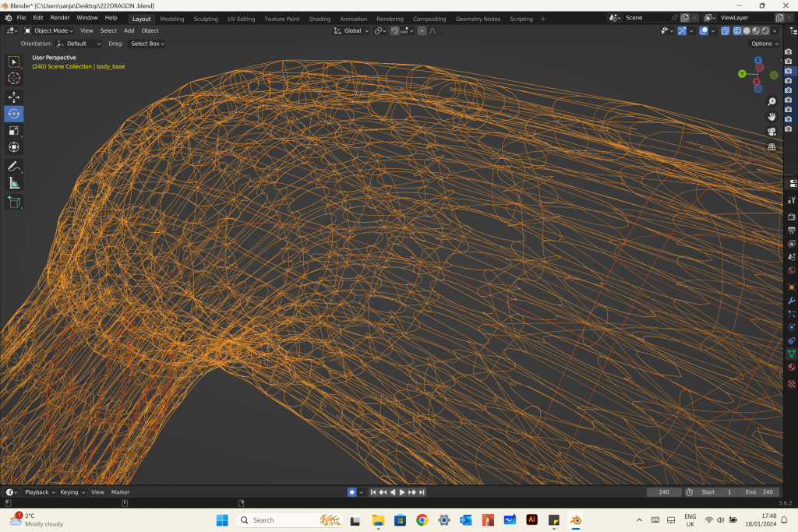
Task: Click the blue Z axis on gizmo
Action: click(x=757, y=60)
